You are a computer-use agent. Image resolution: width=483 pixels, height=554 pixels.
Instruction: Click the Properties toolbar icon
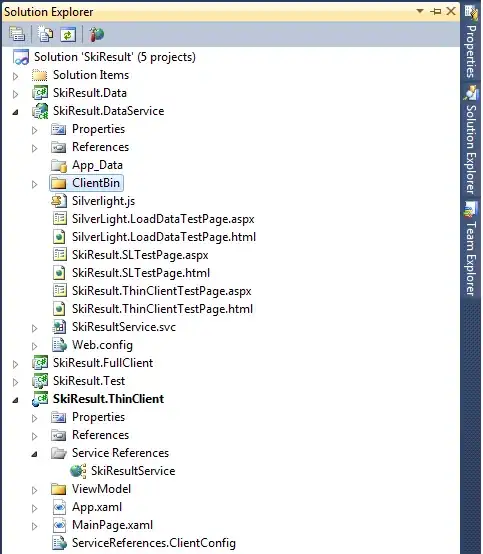(17, 34)
